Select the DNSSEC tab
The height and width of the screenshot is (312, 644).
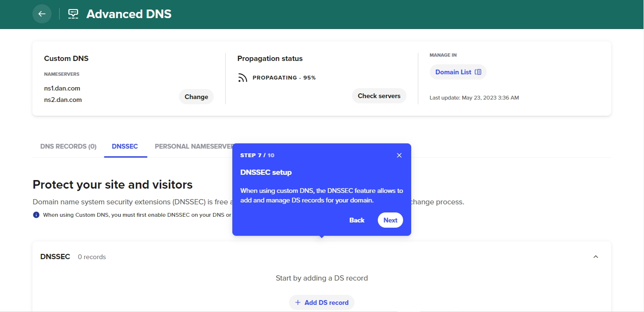point(125,146)
